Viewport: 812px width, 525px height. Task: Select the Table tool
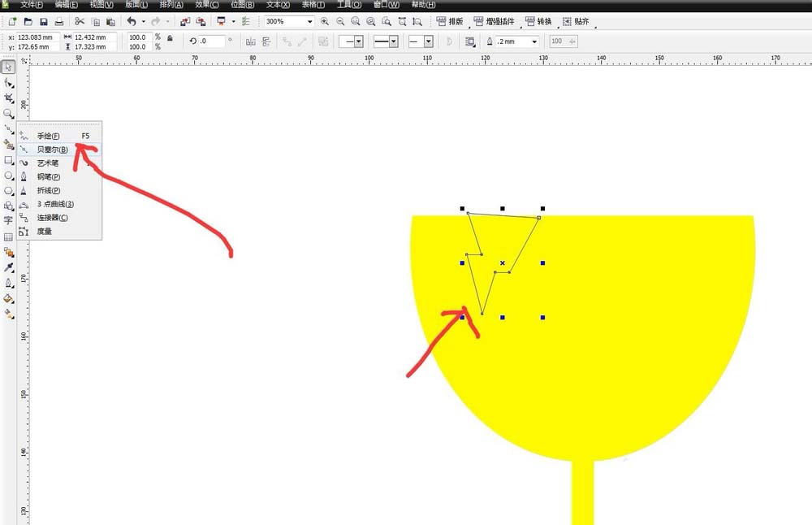[8, 236]
